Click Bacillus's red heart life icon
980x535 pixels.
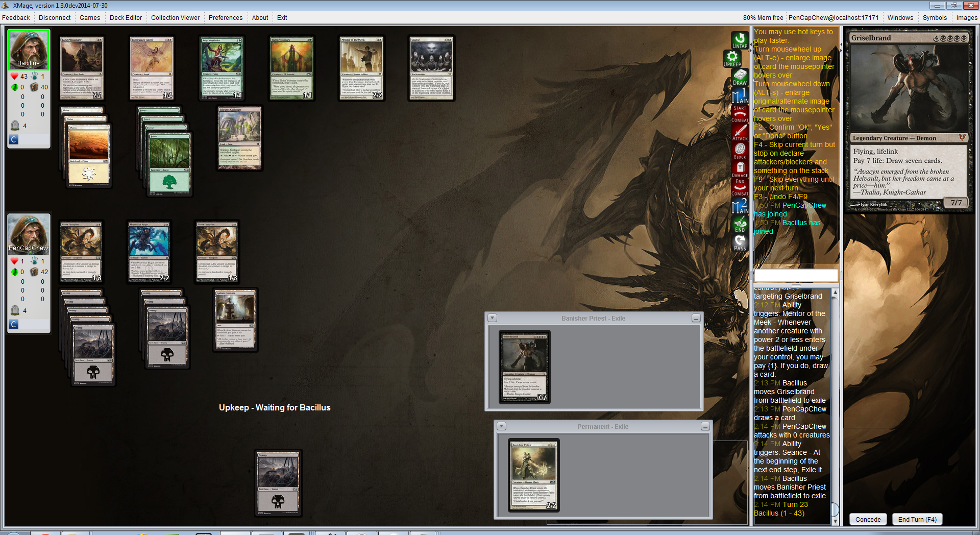(14, 76)
